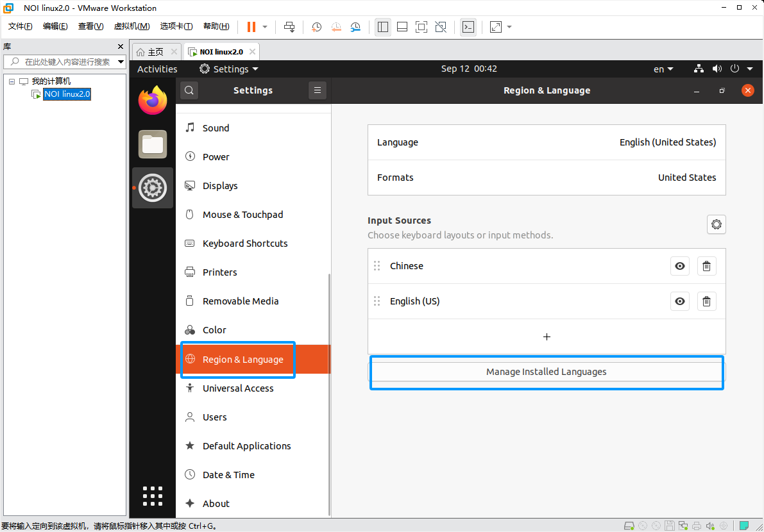The height and width of the screenshot is (532, 764).
Task: Remove the English (US) input source
Action: coord(706,301)
